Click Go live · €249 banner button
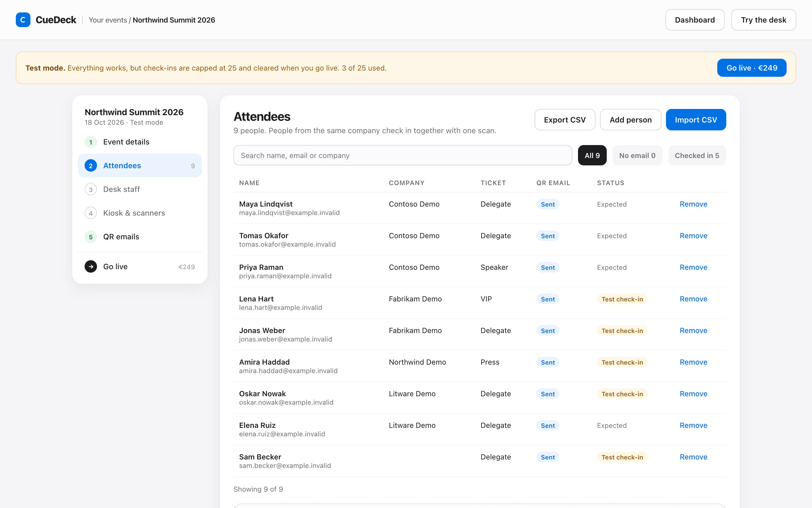Viewport: 812px width, 508px height. pyautogui.click(x=752, y=68)
